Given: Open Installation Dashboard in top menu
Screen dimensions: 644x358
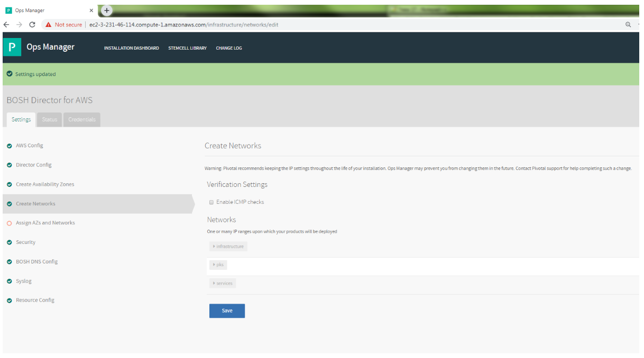Looking at the screenshot, I should point(131,48).
